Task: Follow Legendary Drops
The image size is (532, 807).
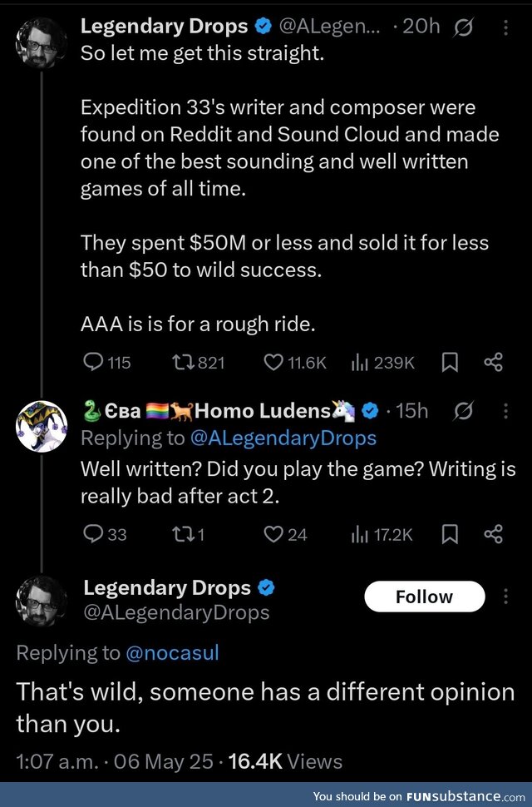Action: 424,597
